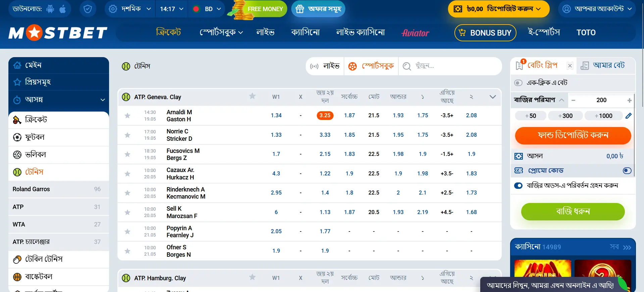The image size is (644, 292).
Task: Edit quick stake amounts with pencil icon
Action: pos(629,116)
